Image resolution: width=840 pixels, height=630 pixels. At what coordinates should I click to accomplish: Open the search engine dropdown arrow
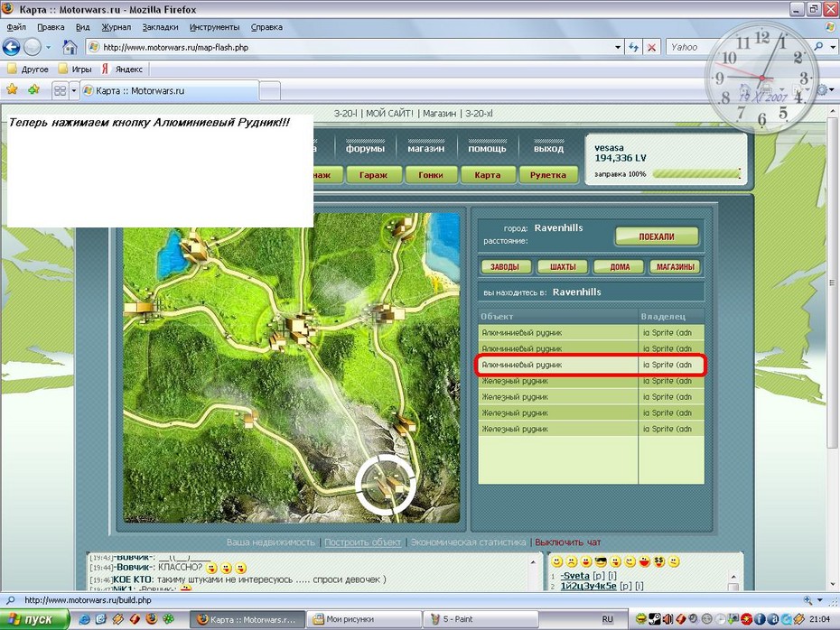click(833, 47)
